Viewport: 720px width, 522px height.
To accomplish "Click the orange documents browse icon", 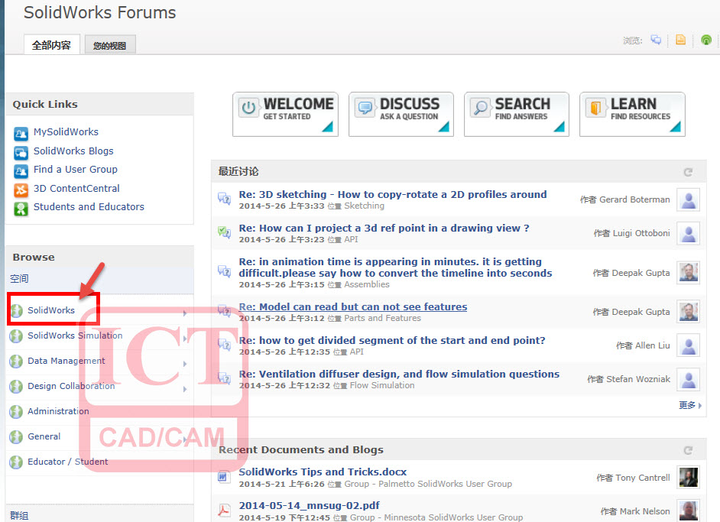I will 681,40.
